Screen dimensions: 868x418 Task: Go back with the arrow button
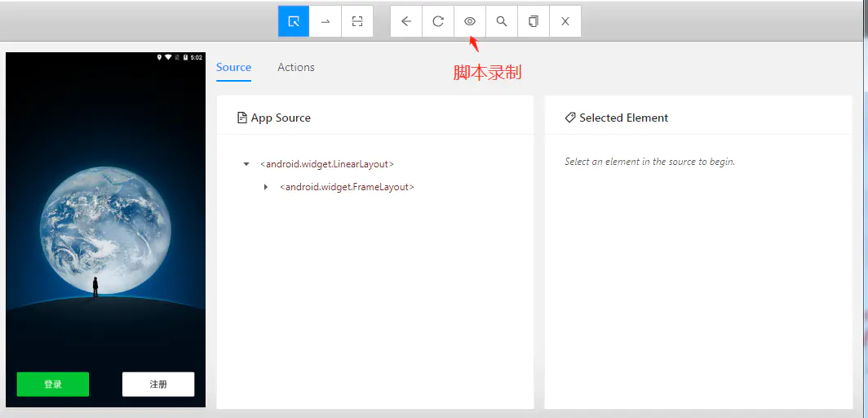point(406,21)
